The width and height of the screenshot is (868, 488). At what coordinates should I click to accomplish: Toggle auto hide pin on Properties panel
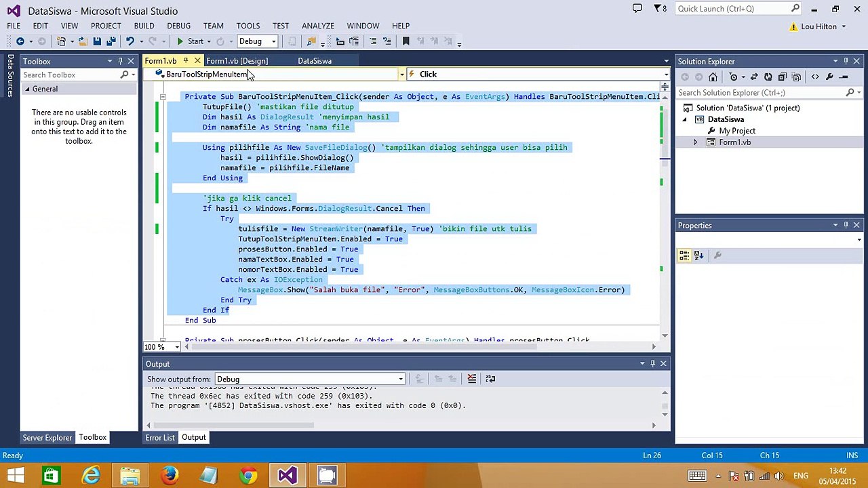coord(846,225)
